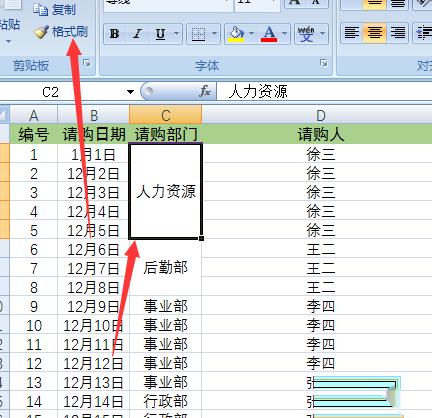Viewport: 432px width, 418px height.
Task: Click the phonetic guide (wén 文) icon
Action: [306, 34]
